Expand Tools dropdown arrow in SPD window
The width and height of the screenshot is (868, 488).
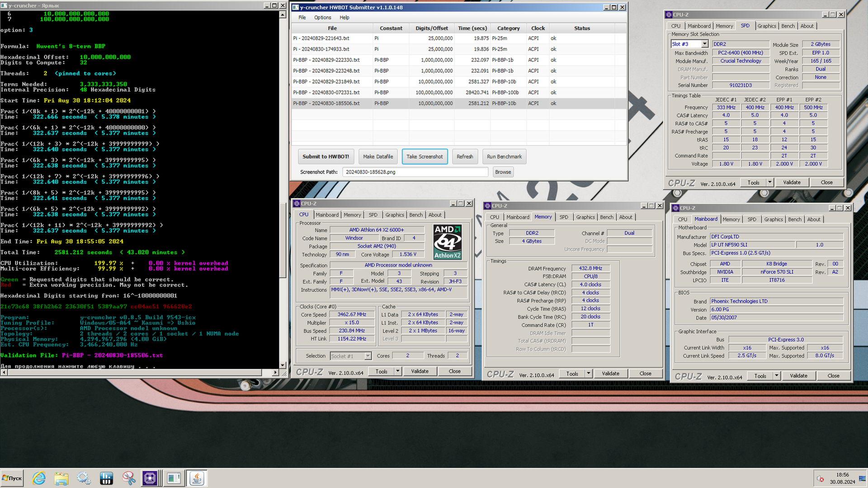770,183
